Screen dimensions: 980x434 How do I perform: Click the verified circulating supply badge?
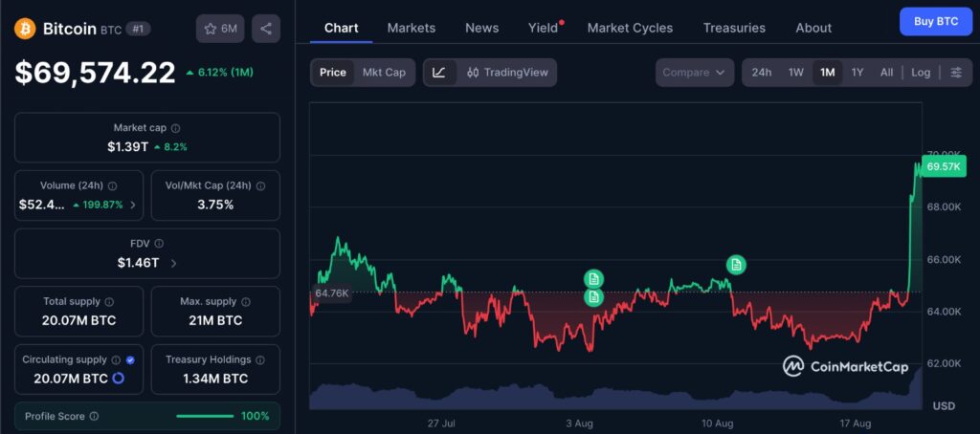[x=130, y=359]
